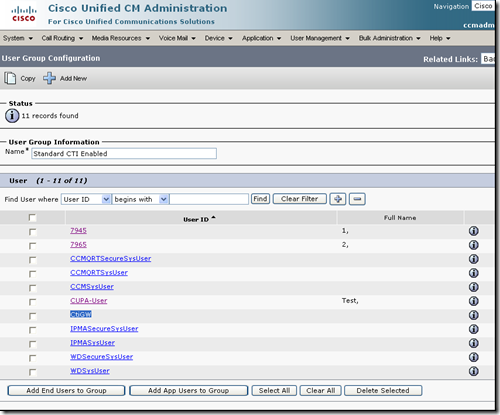The width and height of the screenshot is (500, 415).
Task: Click the group Name field
Action: [x=124, y=154]
